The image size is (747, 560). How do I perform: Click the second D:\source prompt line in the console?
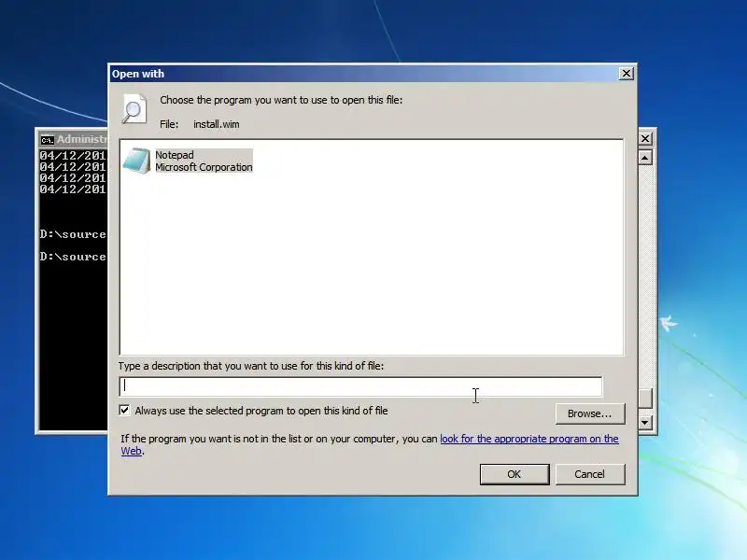[x=73, y=257]
